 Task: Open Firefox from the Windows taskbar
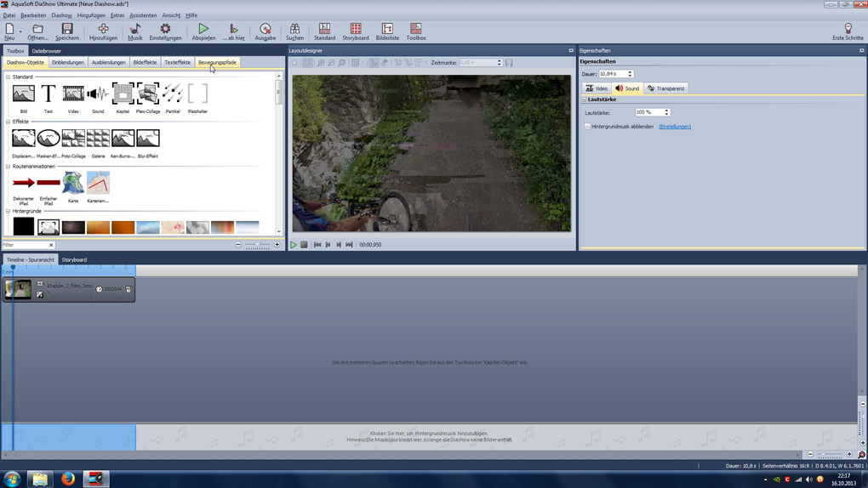[x=68, y=479]
